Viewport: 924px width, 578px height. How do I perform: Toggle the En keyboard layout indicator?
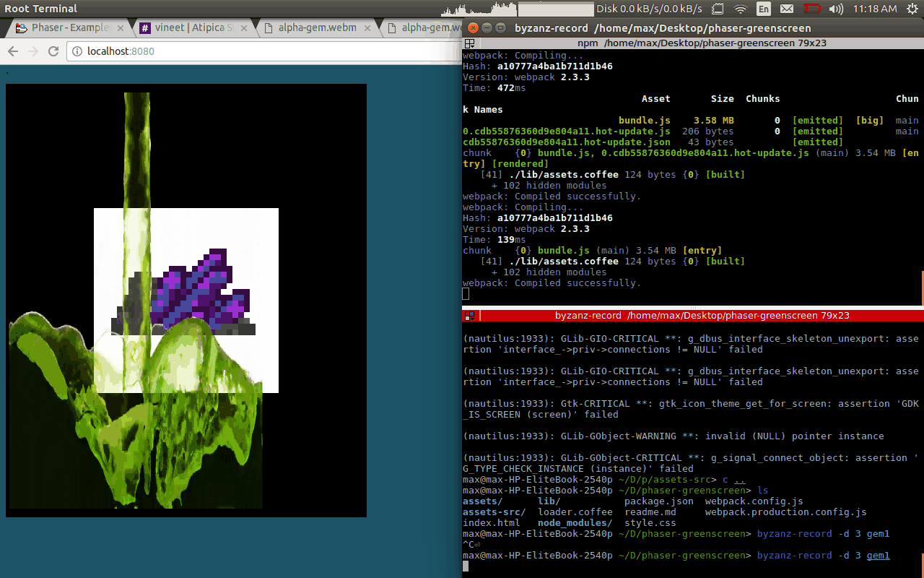[764, 9]
